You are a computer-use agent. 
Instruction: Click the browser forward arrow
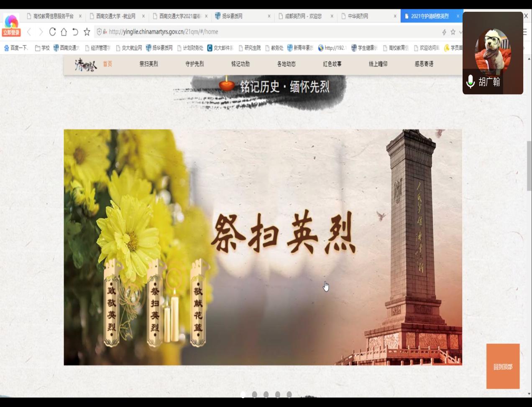pyautogui.click(x=41, y=32)
